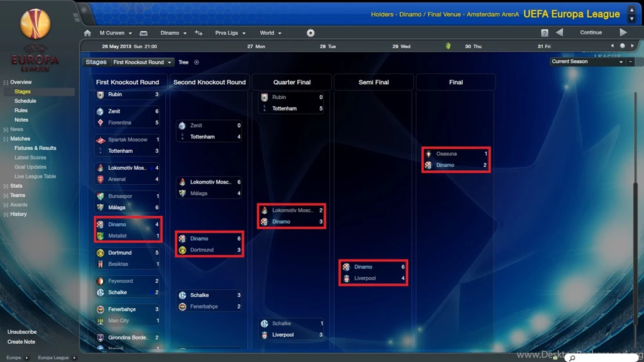The height and width of the screenshot is (362, 644).
Task: Click the help question mark icon
Action: pyautogui.click(x=545, y=33)
